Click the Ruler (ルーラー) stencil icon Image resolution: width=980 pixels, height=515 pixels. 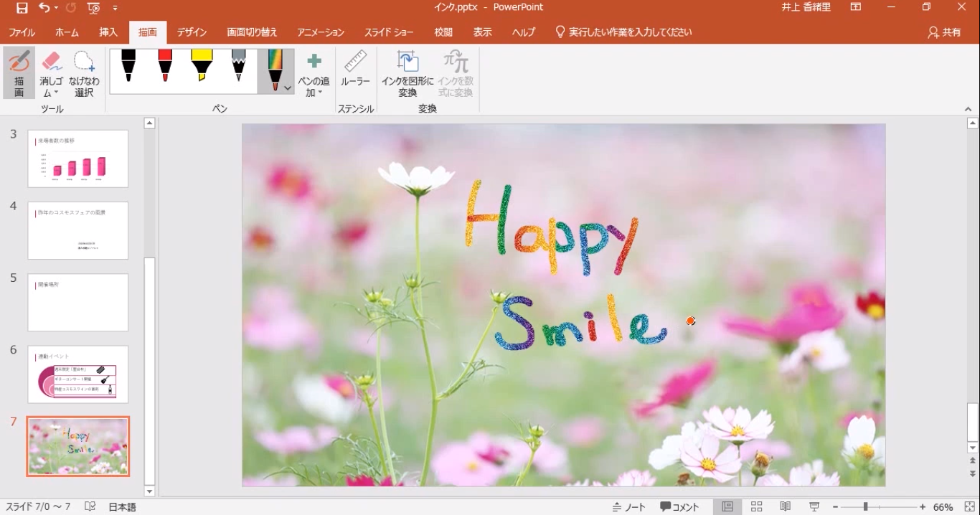click(355, 70)
